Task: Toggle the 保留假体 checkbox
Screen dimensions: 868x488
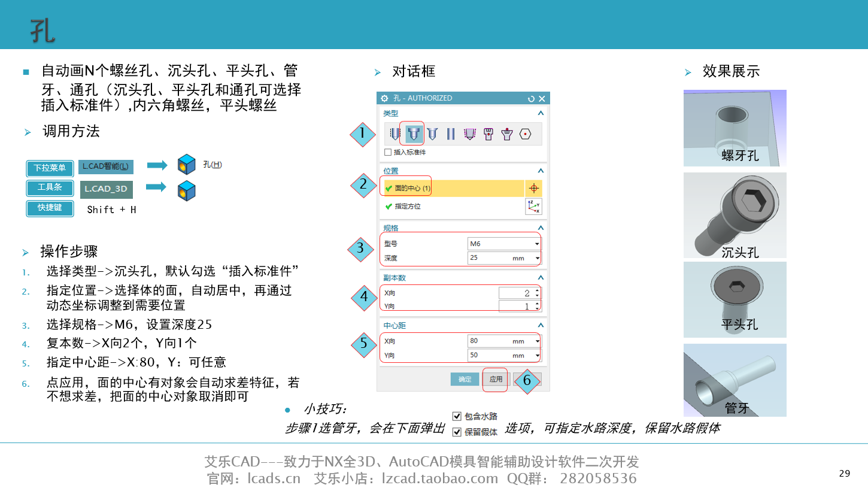Action: [457, 432]
